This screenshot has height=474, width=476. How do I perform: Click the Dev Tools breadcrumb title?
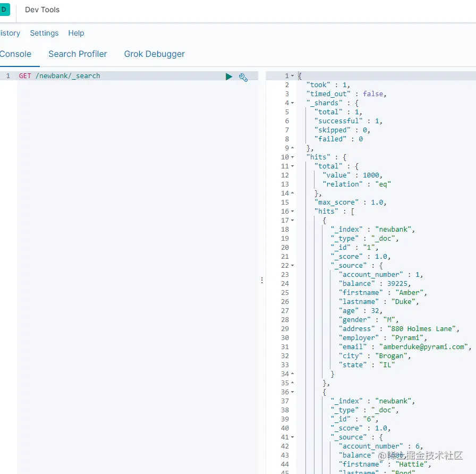42,10
